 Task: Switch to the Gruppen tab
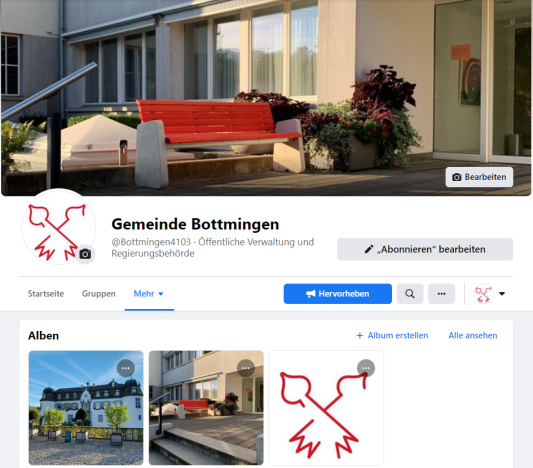[99, 294]
